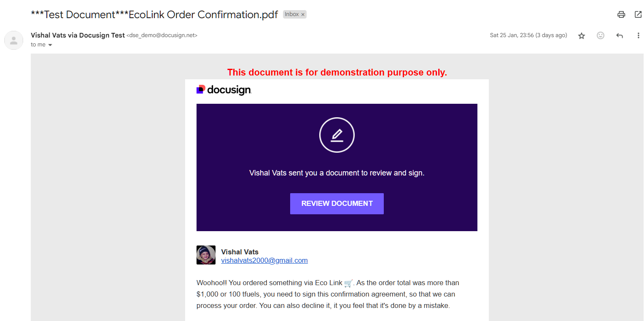Screen dimensions: 644x321
Task: Open the vishalvats2000@gmail.com email link
Action: [264, 260]
